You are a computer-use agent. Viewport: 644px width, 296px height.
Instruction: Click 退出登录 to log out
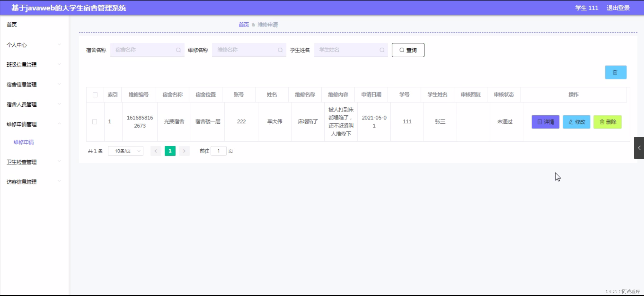(x=618, y=8)
